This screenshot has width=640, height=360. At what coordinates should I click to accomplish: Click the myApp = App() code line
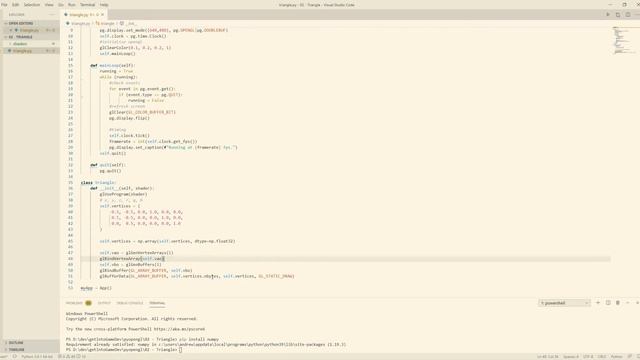click(96, 288)
